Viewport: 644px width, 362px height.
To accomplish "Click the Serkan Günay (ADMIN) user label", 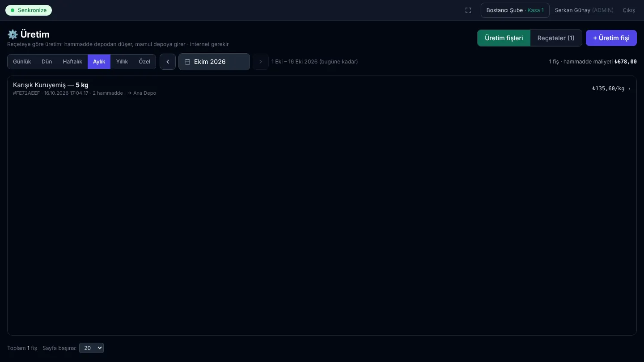I will click(x=584, y=10).
